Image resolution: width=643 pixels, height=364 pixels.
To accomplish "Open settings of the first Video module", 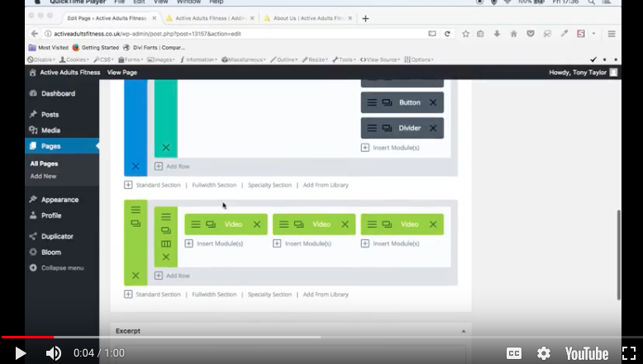I will pos(196,225).
